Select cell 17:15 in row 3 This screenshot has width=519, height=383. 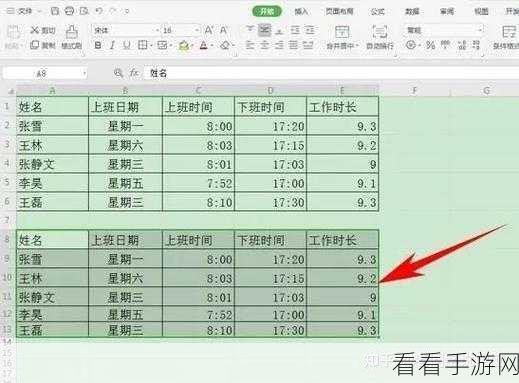tap(270, 145)
